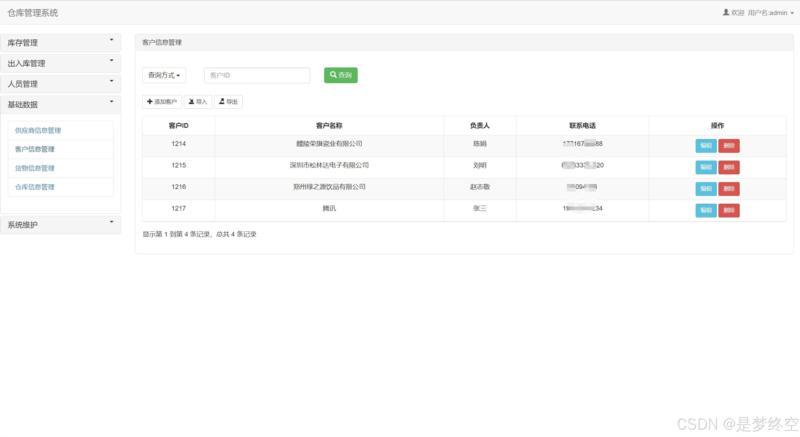Click the 仓库管理系统 title link
This screenshot has width=800, height=437.
pyautogui.click(x=33, y=13)
